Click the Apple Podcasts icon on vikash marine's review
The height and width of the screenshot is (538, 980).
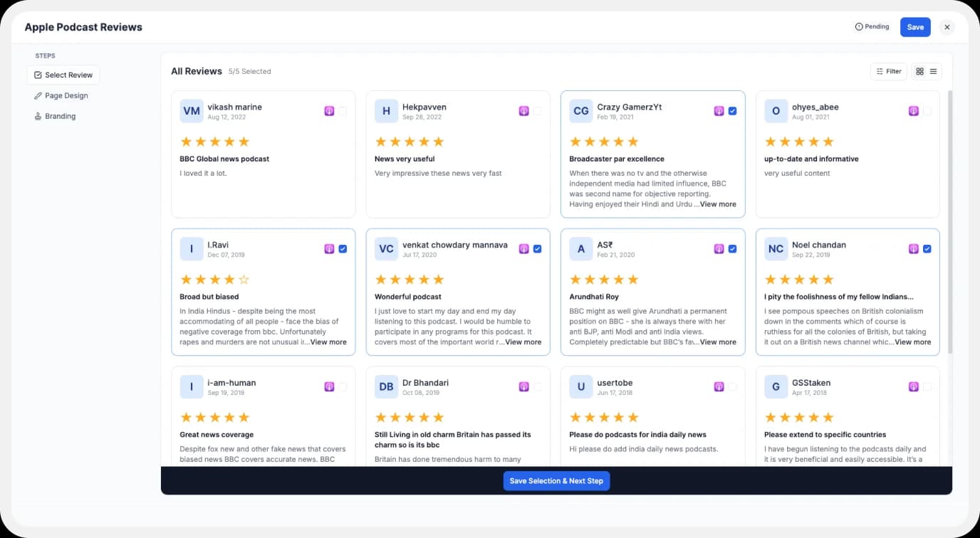[329, 111]
